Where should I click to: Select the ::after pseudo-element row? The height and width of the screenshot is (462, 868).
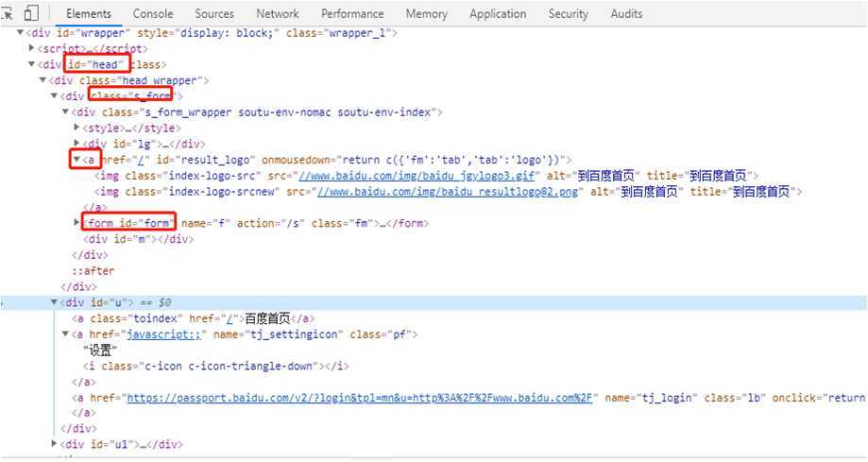(x=93, y=271)
